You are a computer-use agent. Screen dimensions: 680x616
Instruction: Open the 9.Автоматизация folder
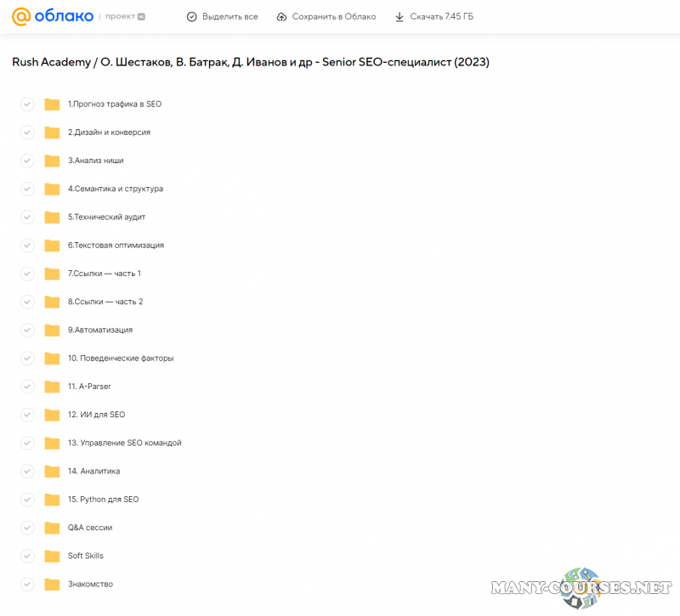coord(100,330)
